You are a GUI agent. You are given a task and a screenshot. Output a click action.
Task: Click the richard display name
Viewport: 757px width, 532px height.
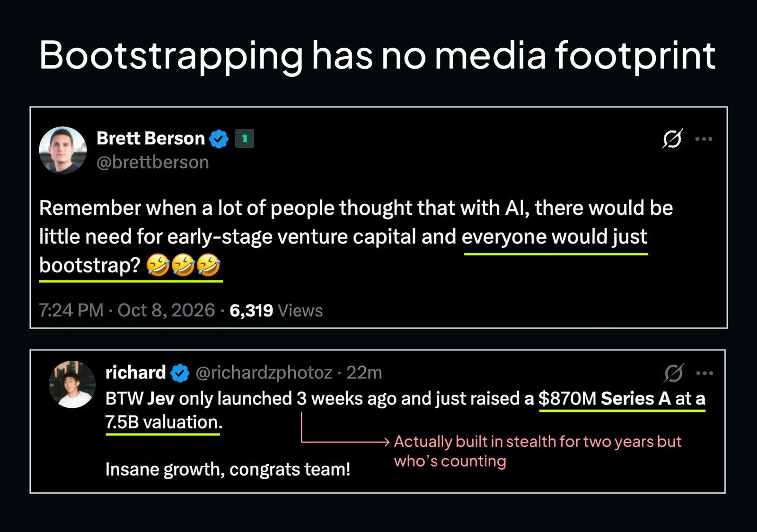pos(135,373)
